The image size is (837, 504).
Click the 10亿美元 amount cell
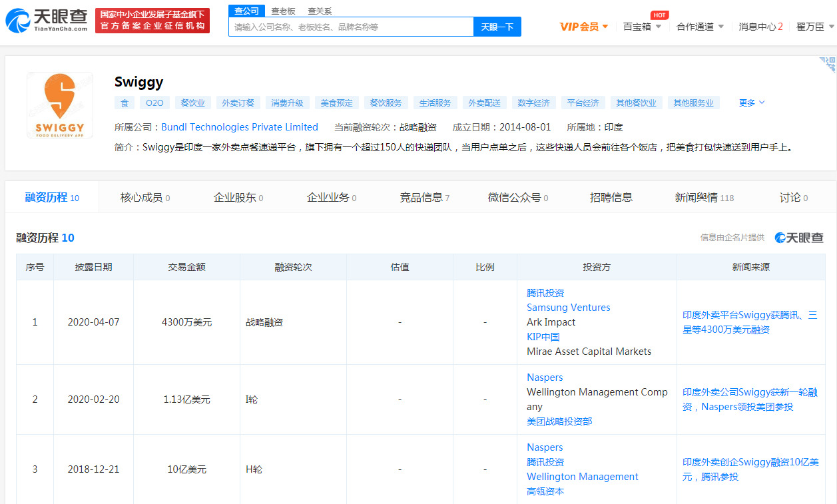186,469
